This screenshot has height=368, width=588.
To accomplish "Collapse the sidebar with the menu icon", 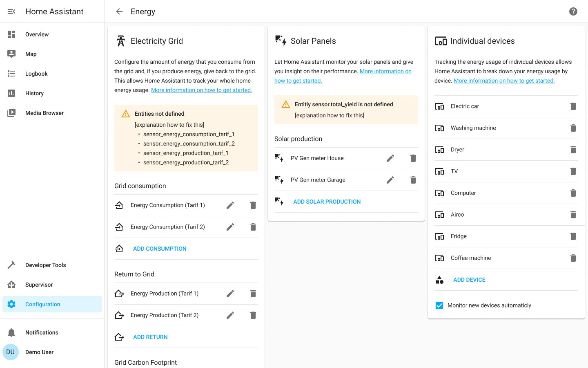I will [x=11, y=11].
